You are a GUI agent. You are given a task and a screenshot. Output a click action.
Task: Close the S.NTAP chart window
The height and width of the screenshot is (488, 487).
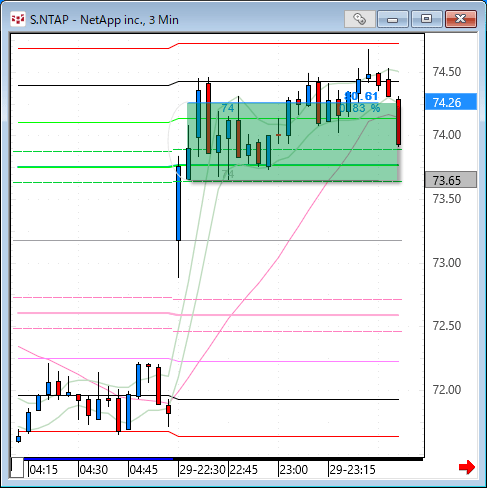point(461,19)
